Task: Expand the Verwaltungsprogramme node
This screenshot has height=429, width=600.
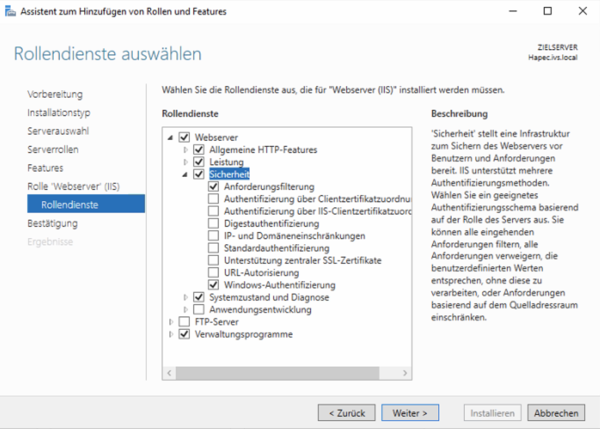Action: coord(171,334)
